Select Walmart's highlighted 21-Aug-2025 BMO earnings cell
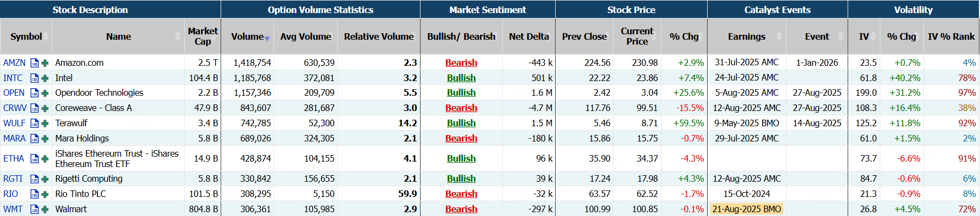 pyautogui.click(x=747, y=209)
